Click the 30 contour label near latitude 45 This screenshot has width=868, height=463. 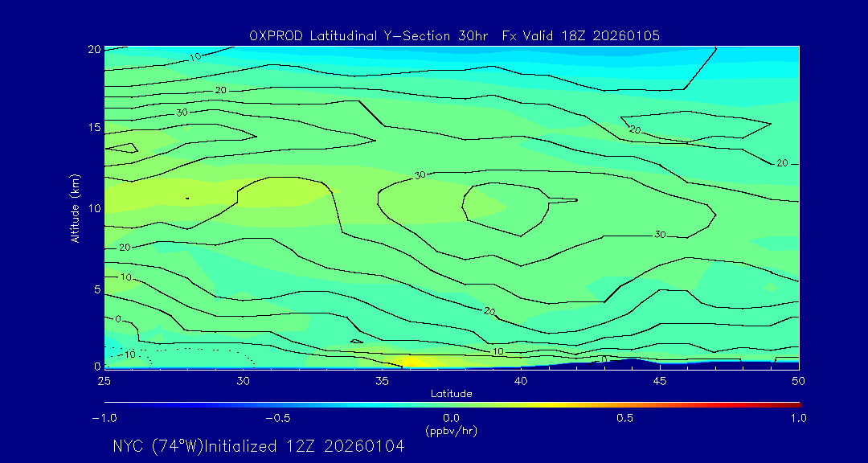click(x=660, y=235)
